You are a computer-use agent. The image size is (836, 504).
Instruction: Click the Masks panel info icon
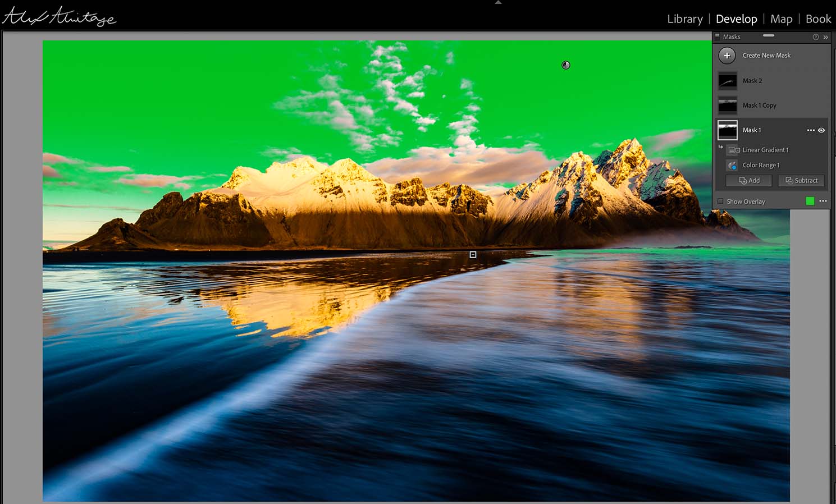[816, 37]
